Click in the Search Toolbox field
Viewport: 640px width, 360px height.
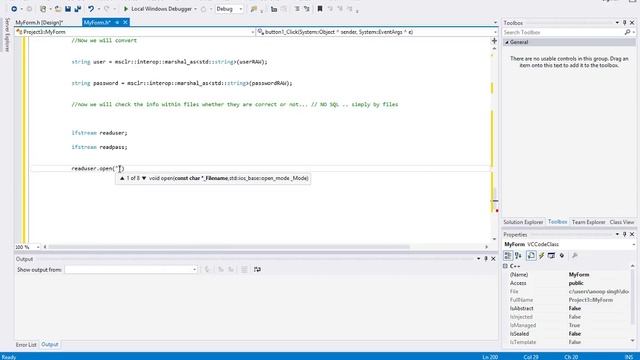tap(563, 32)
